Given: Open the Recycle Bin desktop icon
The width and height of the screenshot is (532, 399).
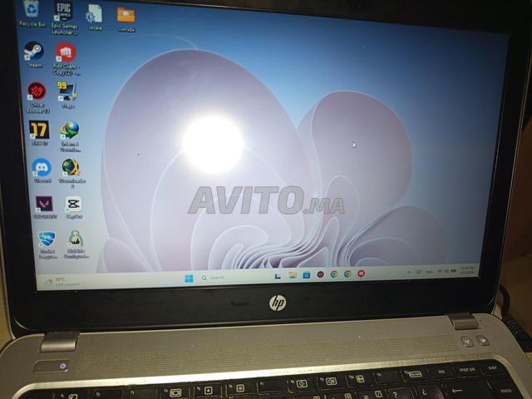Looking at the screenshot, I should coord(30,10).
